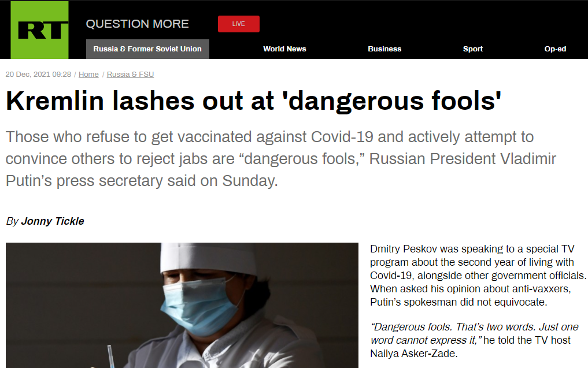Select the Russia & Former Soviet Union tab
Viewport: 588px width, 368px height.
pos(147,49)
